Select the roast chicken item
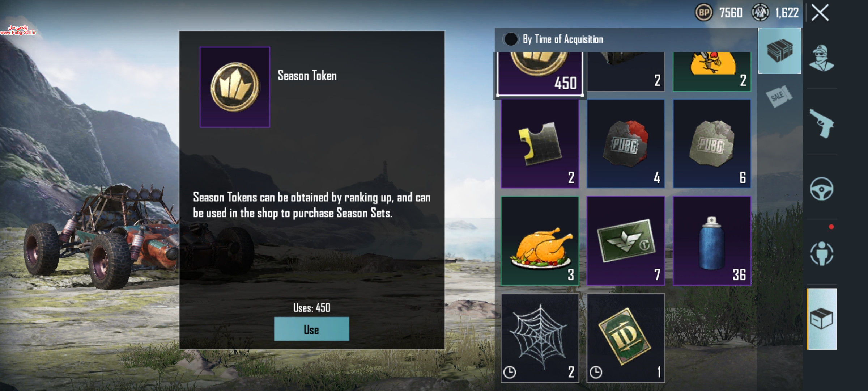 pyautogui.click(x=540, y=241)
